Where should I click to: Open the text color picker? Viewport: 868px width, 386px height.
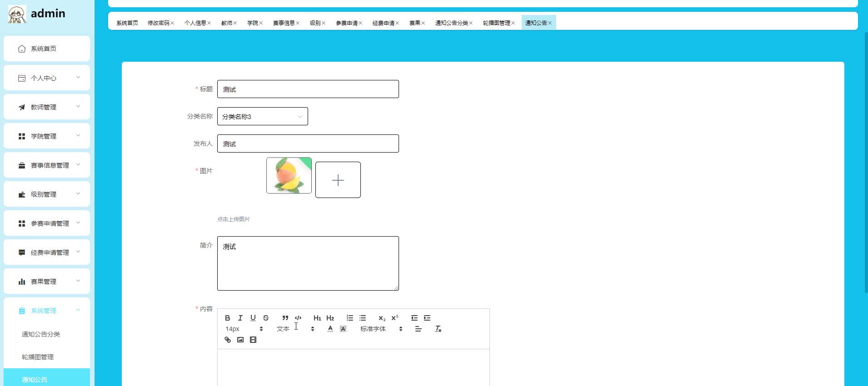330,329
